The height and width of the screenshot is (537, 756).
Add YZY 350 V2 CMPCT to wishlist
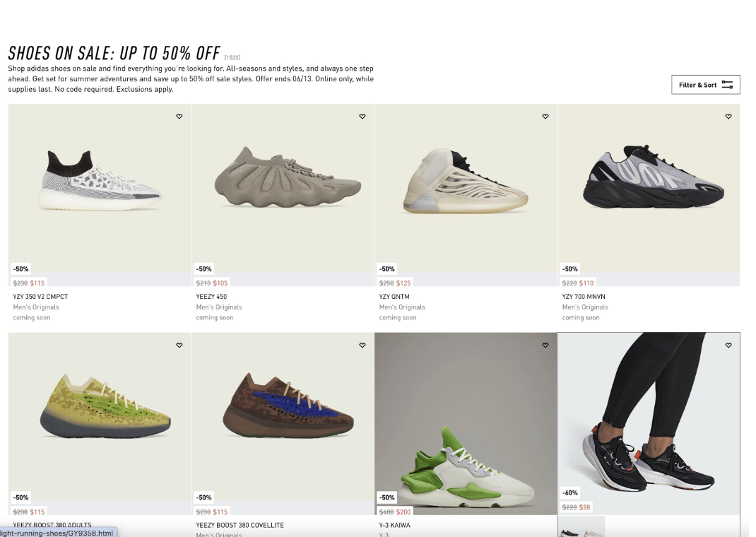179,117
